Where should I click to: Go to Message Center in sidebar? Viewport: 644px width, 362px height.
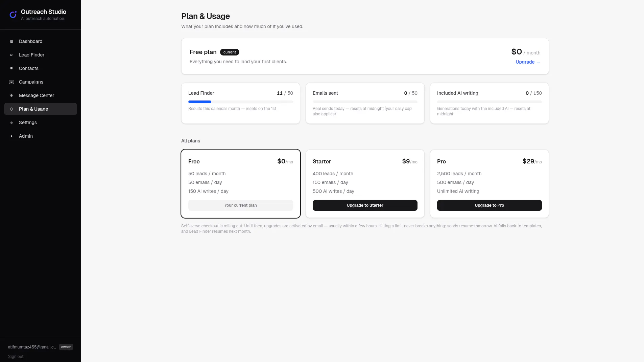pyautogui.click(x=41, y=95)
